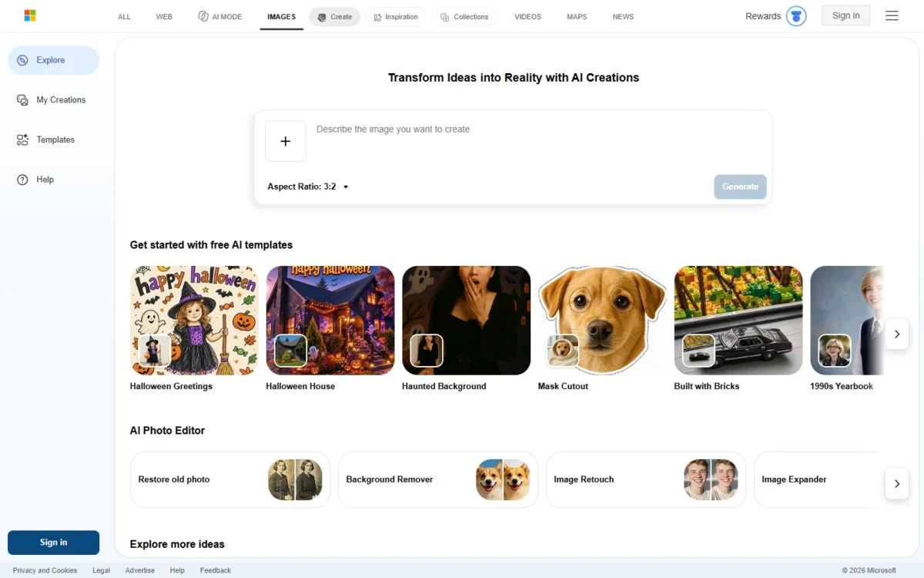Open the Haunted Background template image
Screen dimensions: 924x578
(x=467, y=321)
